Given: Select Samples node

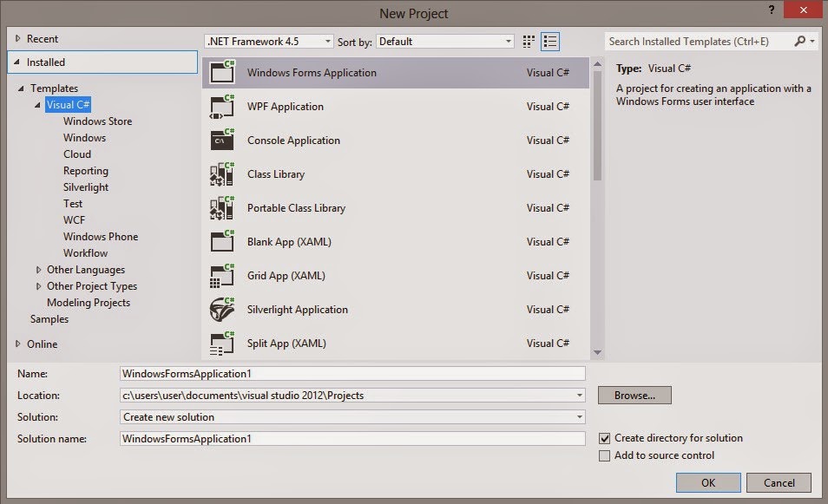Looking at the screenshot, I should coord(49,318).
